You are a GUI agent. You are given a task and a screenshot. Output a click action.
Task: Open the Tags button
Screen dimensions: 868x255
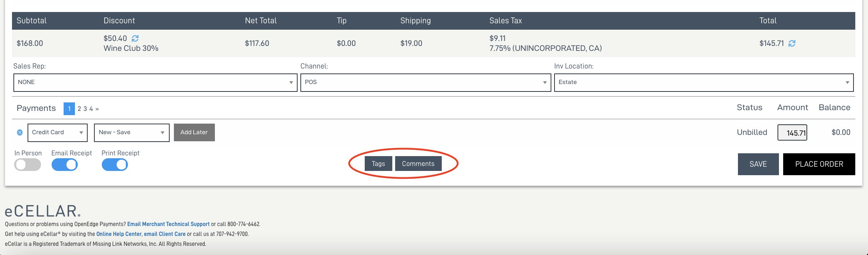(378, 164)
